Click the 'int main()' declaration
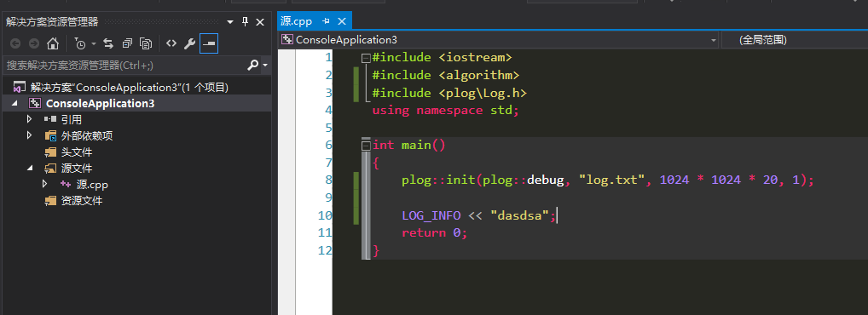The width and height of the screenshot is (868, 315). 408,145
